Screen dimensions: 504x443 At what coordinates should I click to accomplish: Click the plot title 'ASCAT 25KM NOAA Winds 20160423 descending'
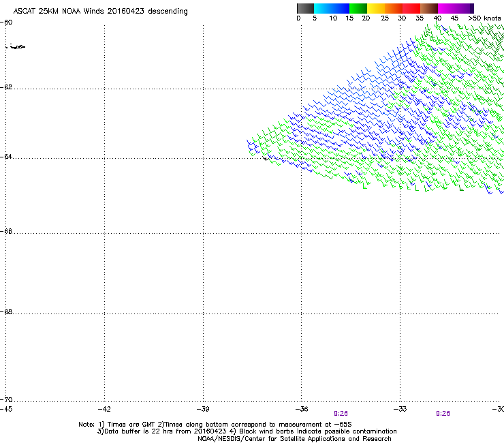click(100, 12)
